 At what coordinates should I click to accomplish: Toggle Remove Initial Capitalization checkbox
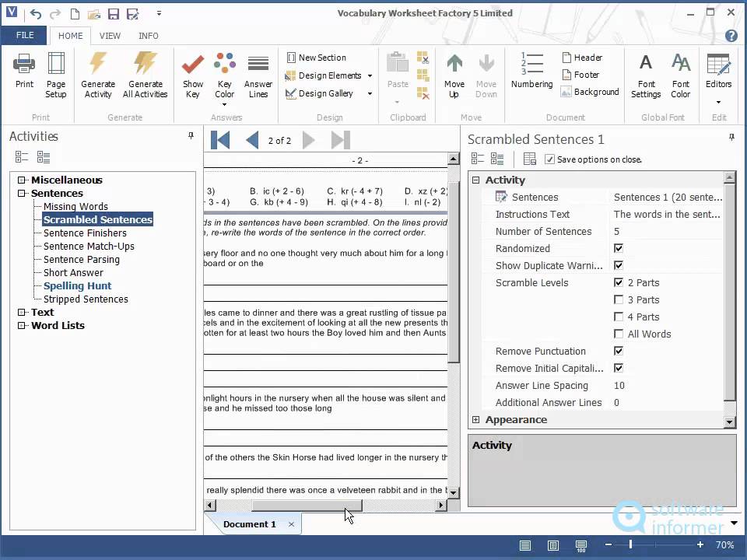coord(619,368)
